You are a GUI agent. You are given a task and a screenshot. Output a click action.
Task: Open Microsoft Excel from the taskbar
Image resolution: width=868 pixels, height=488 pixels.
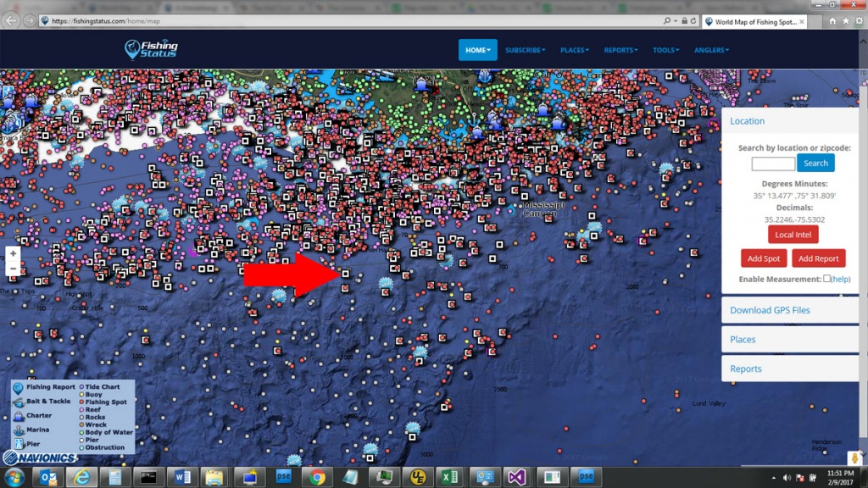coord(450,478)
